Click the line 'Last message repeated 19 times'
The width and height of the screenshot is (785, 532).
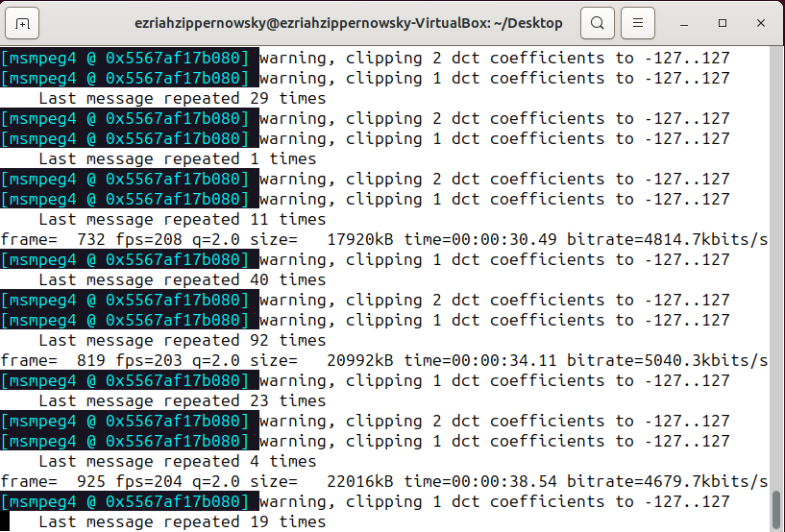(x=183, y=521)
